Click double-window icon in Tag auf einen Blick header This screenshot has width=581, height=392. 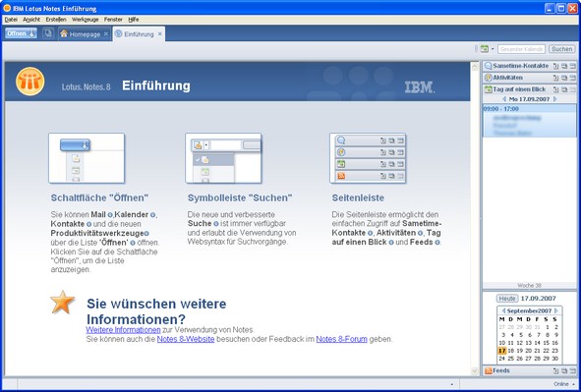564,89
